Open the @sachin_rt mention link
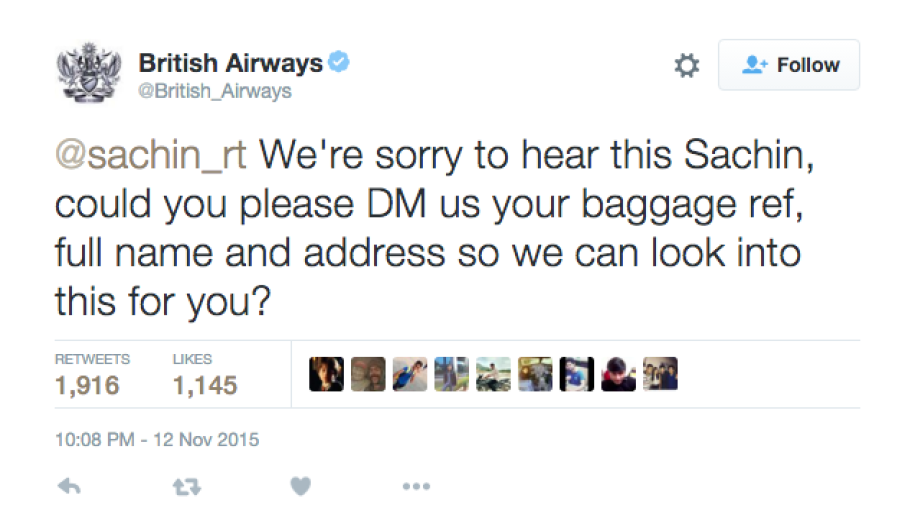Viewport: 915px width, 531px height. tap(151, 155)
